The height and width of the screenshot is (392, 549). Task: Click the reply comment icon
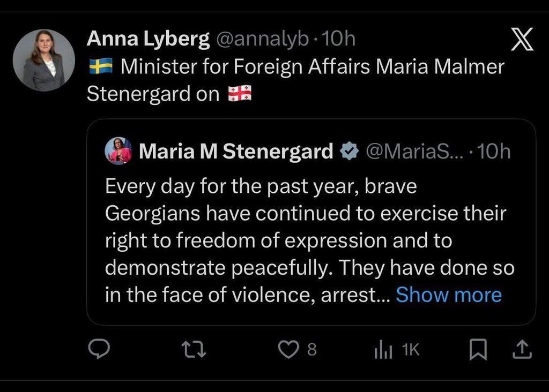(x=99, y=349)
